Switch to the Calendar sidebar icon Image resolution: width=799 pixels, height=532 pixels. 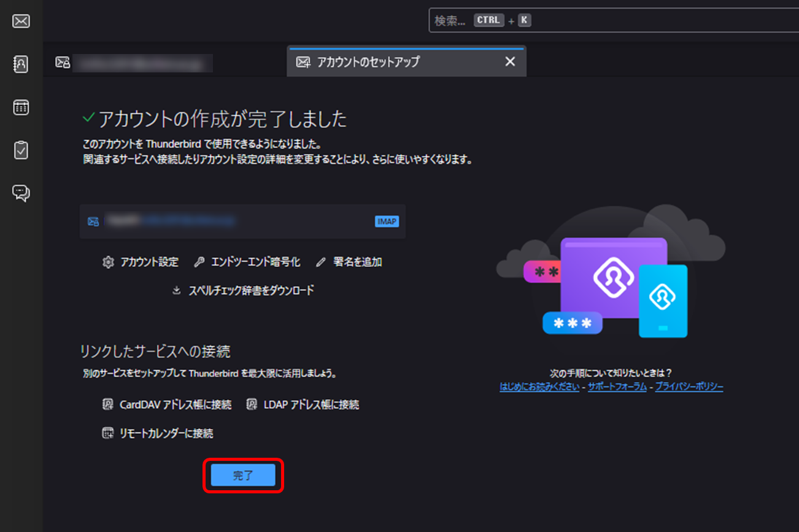(x=21, y=107)
